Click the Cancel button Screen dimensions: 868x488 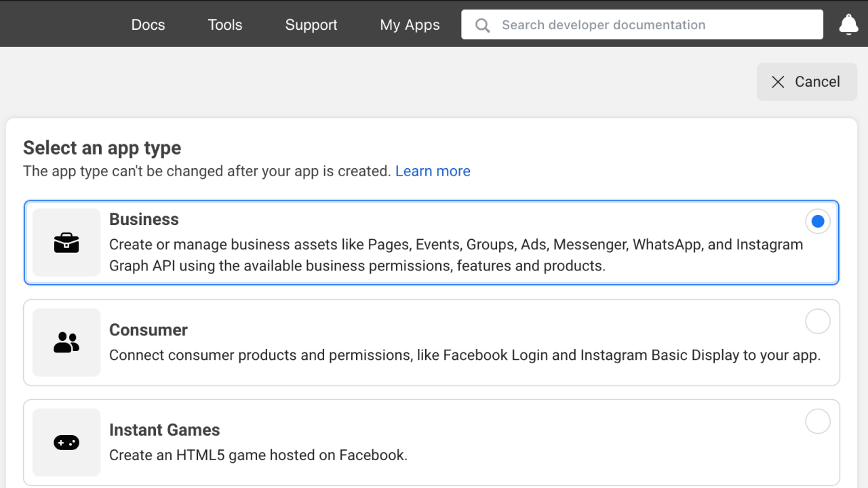806,81
